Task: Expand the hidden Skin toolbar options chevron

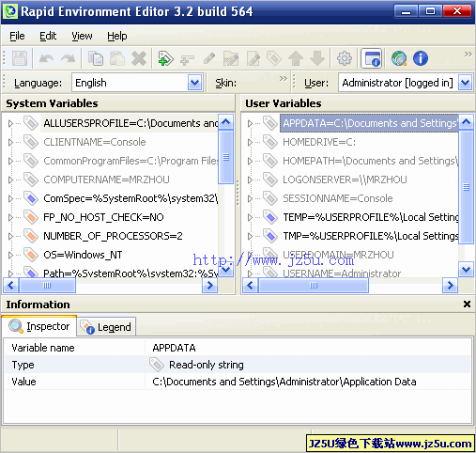Action: 284,78
